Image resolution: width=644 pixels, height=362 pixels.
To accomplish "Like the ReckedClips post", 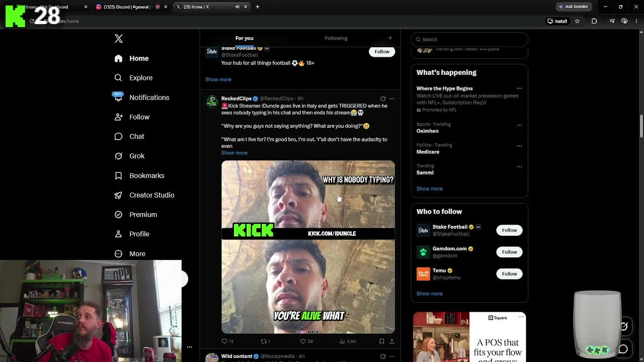I will (x=306, y=341).
